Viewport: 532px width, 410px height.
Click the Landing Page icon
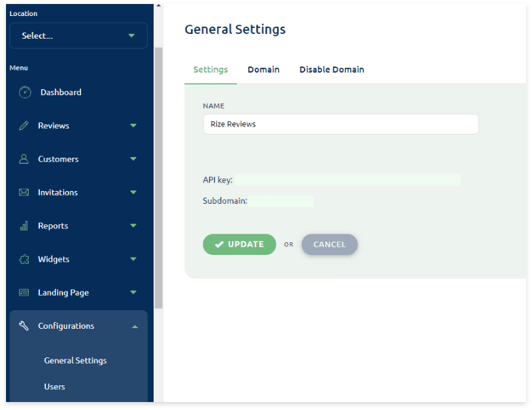click(24, 292)
